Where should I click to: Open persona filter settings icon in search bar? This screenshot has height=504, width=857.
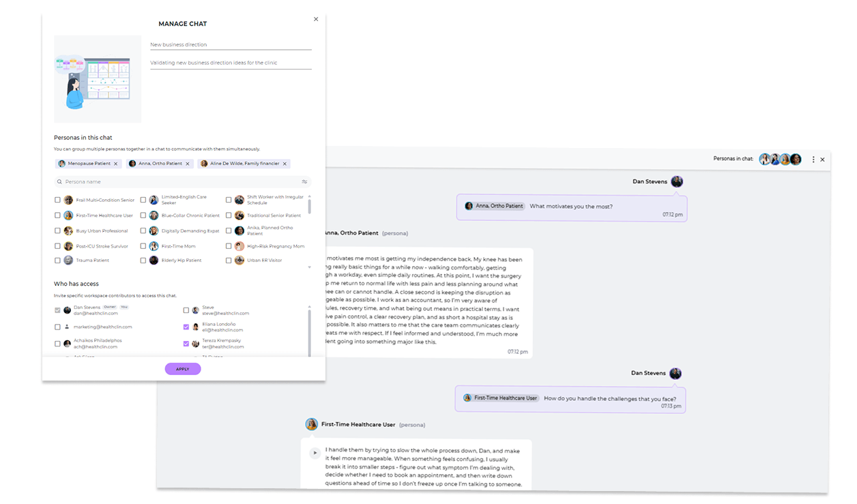(304, 182)
